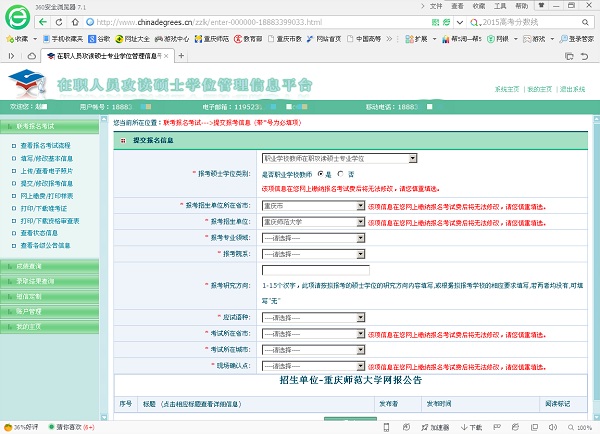Image resolution: width=600 pixels, height=434 pixels.
Task: Open the 报考专业领域 dropdown
Action: [x=313, y=238]
